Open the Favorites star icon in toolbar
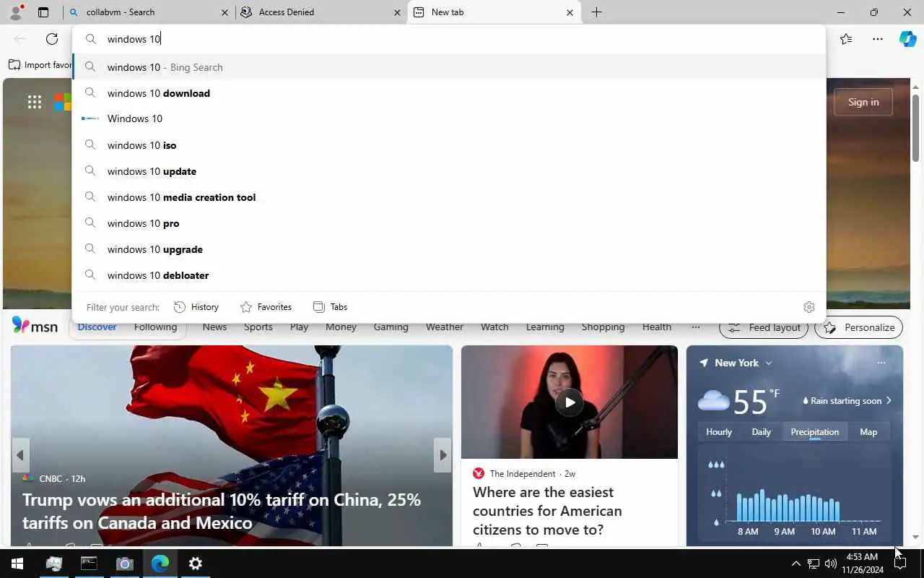 [846, 39]
